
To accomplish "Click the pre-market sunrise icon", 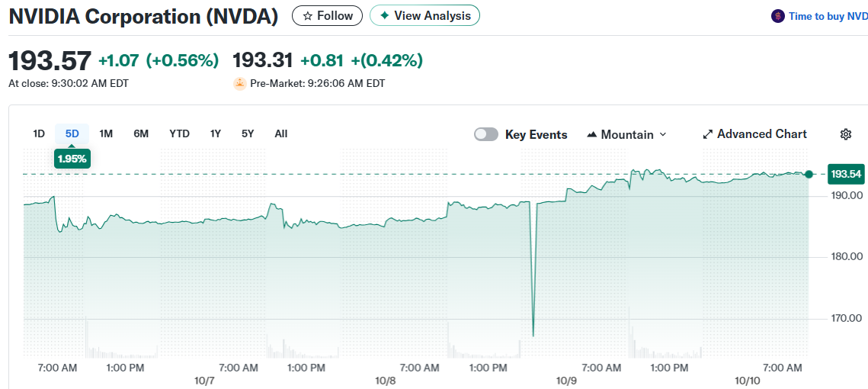I will point(239,83).
